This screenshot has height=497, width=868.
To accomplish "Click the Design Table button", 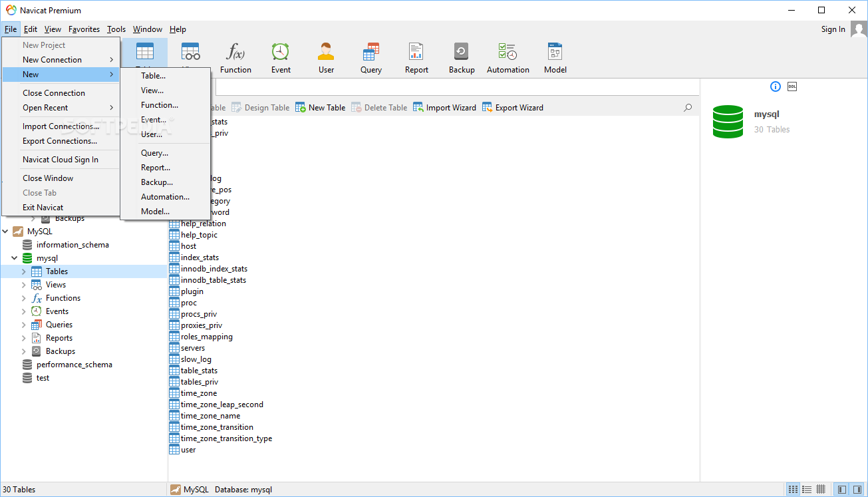I will [x=261, y=107].
